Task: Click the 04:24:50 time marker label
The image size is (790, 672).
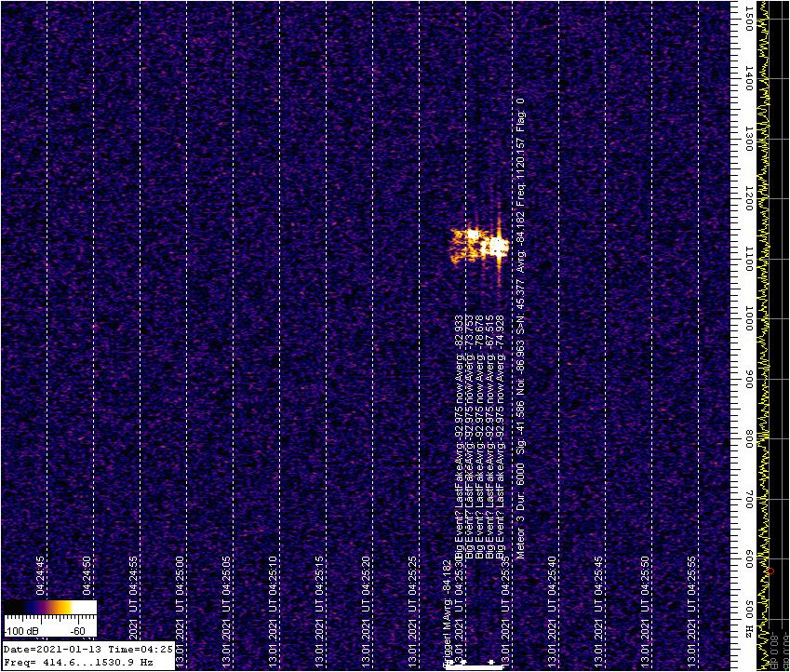Action: pos(87,575)
